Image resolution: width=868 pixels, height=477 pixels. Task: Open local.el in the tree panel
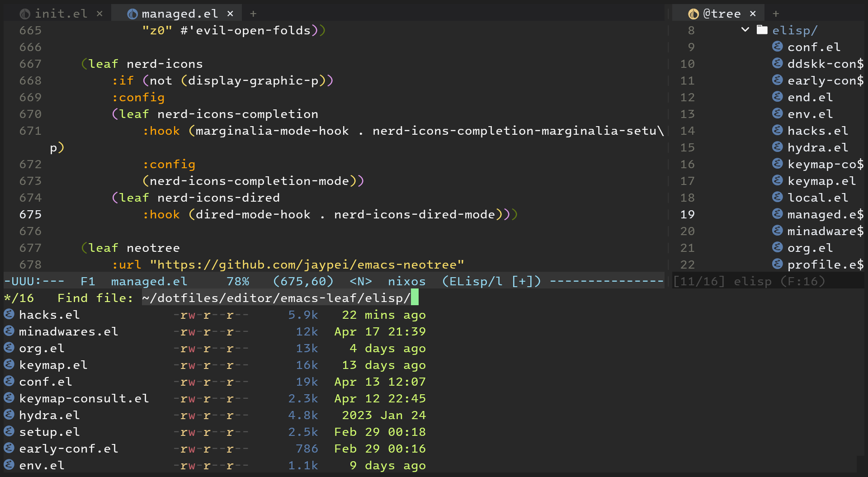tap(817, 198)
